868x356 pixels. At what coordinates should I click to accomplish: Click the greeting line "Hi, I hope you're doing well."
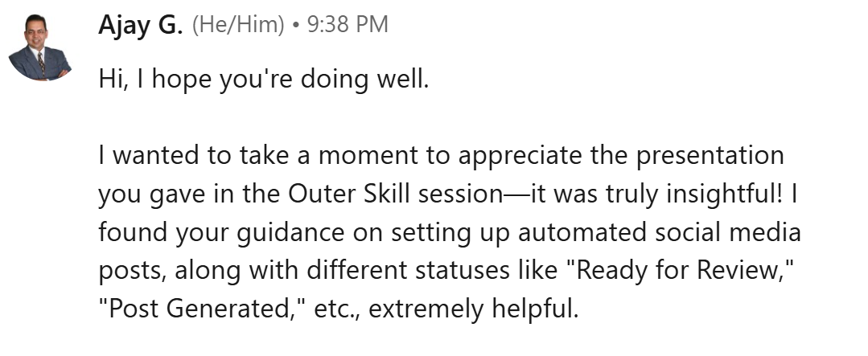261,79
